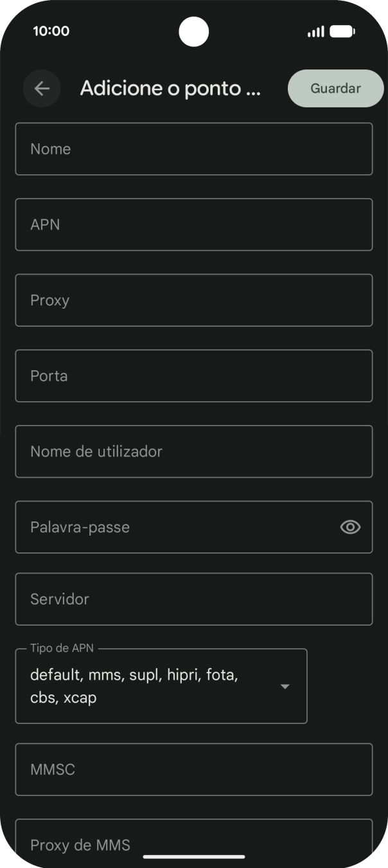Screen dimensions: 388x868
Task: Click the Nome de utilizador field
Action: coord(193,451)
